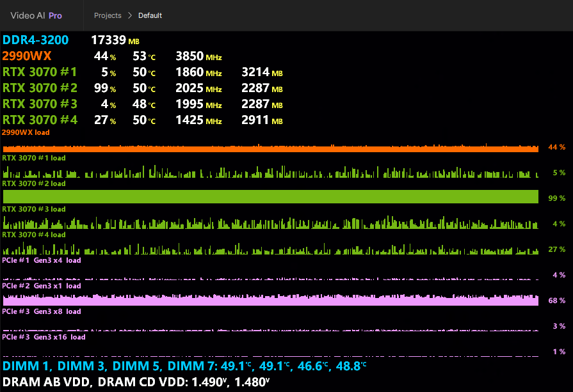This screenshot has height=392, width=573.
Task: Select the PCIe #1 Gen3 x4 load label
Action: tap(42, 260)
